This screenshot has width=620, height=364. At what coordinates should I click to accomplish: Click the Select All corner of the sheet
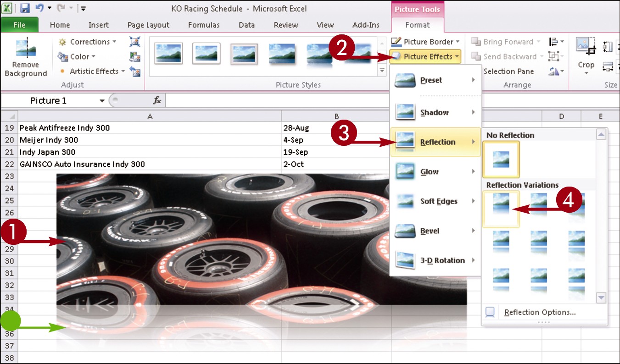[x=9, y=116]
